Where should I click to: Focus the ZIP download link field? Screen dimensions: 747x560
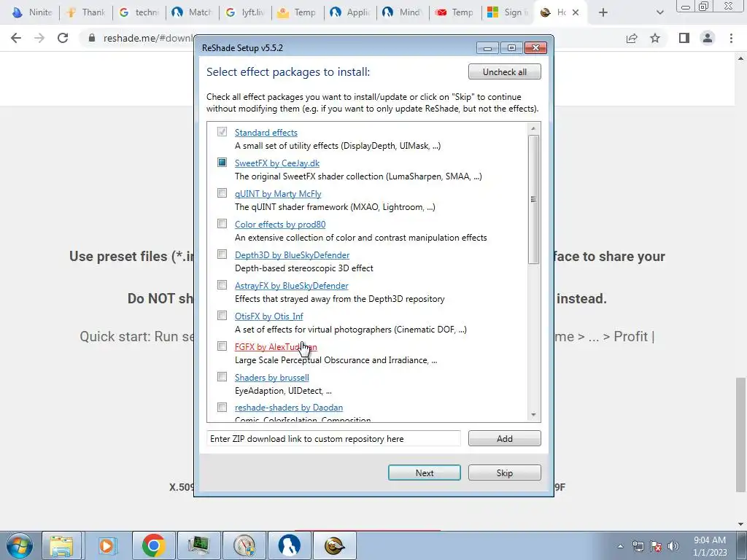click(x=333, y=438)
